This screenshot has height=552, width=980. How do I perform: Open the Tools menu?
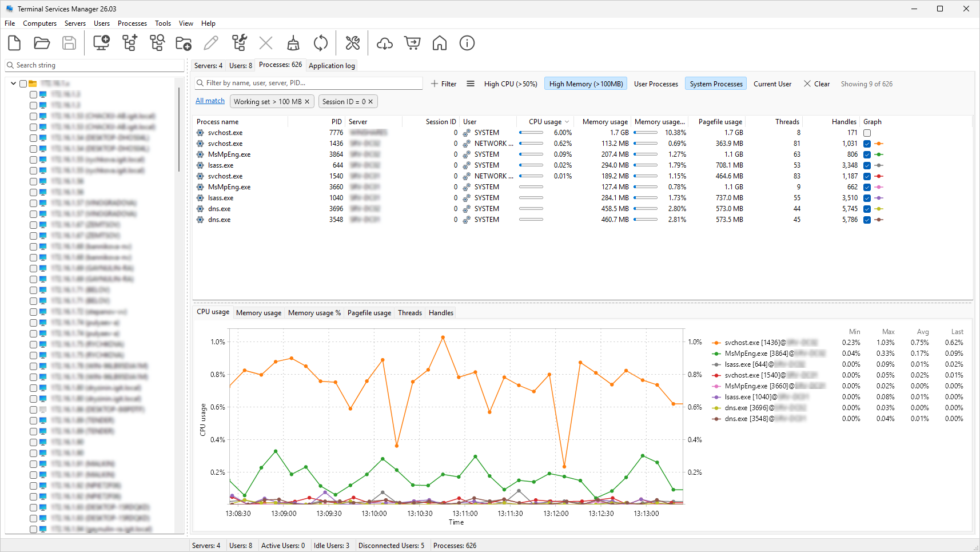pyautogui.click(x=163, y=23)
